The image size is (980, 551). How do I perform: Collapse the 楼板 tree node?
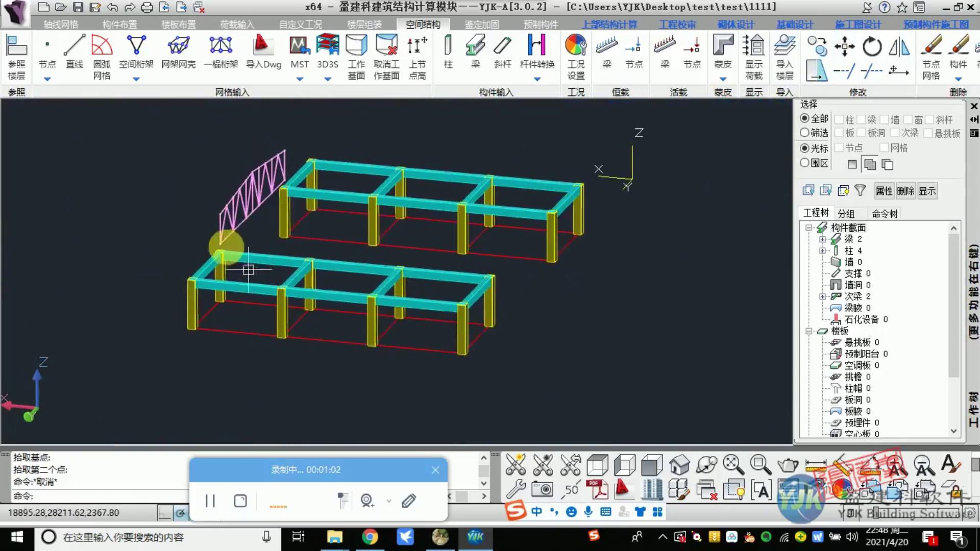click(808, 331)
